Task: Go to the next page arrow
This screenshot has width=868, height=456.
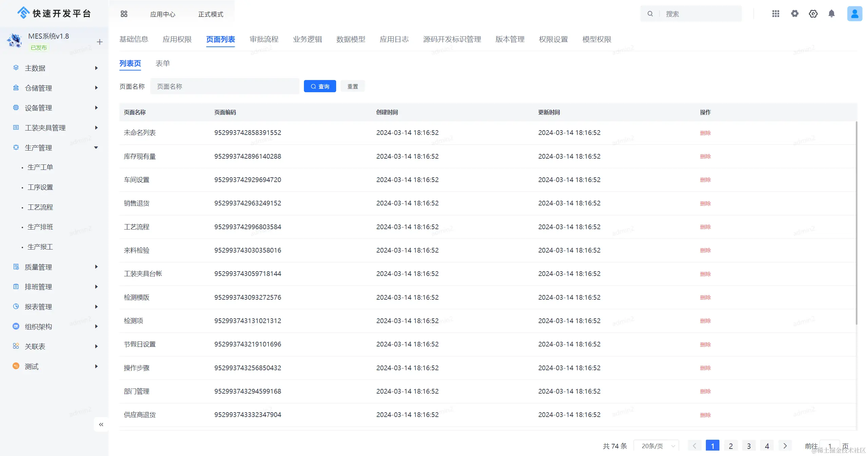Action: [785, 446]
